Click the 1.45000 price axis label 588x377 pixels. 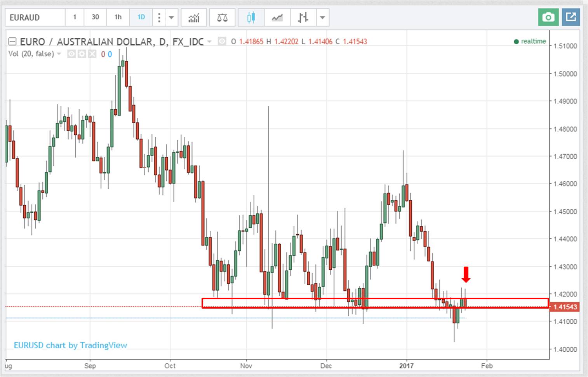565,212
